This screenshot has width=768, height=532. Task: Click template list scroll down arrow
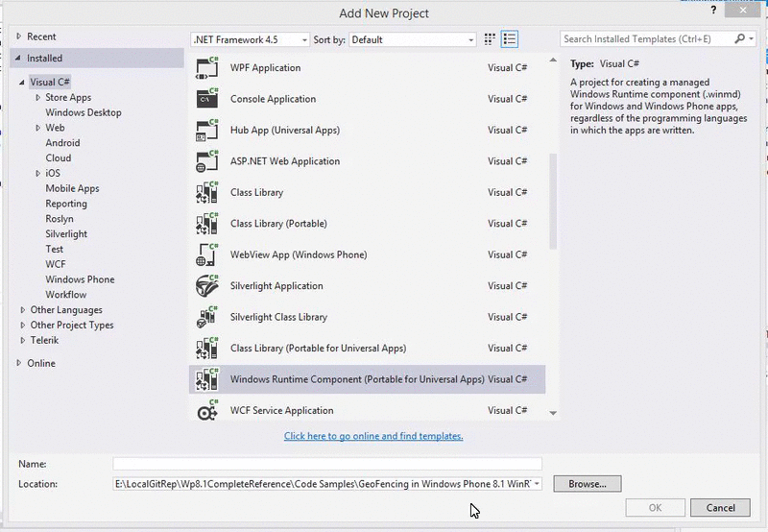[x=553, y=413]
